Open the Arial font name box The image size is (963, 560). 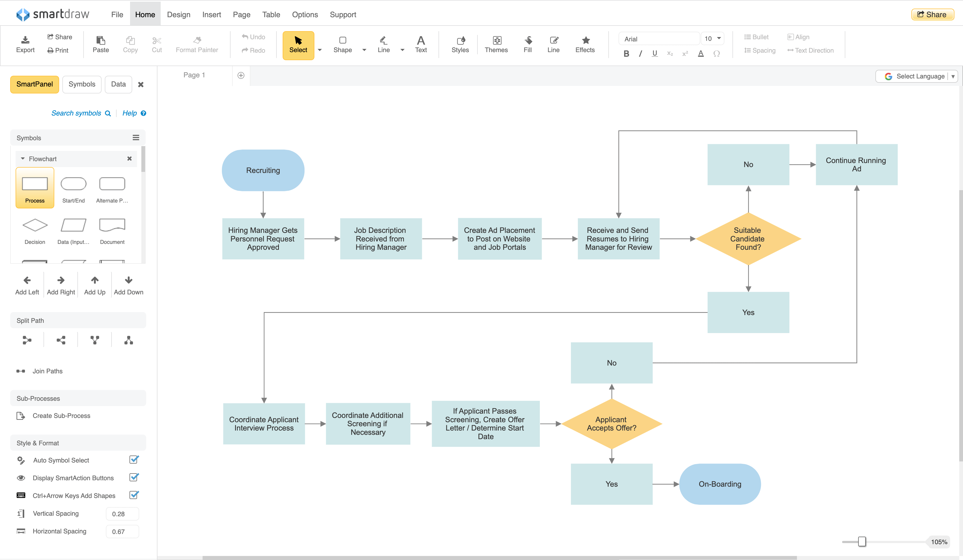tap(659, 39)
